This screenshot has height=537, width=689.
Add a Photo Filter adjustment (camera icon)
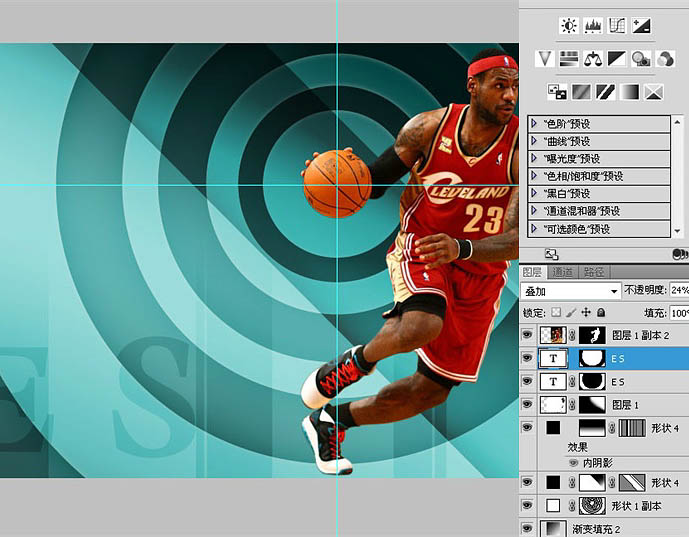pyautogui.click(x=641, y=58)
